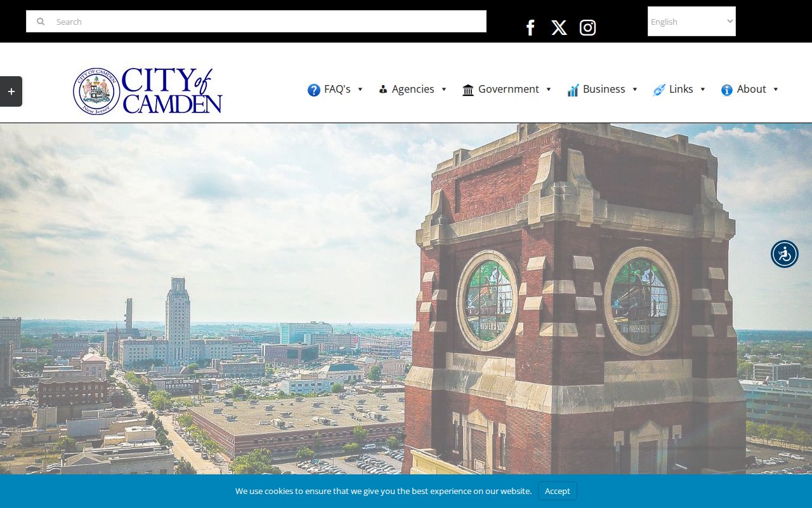Image resolution: width=812 pixels, height=508 pixels.
Task: Accept the cookies notice
Action: pos(558,491)
